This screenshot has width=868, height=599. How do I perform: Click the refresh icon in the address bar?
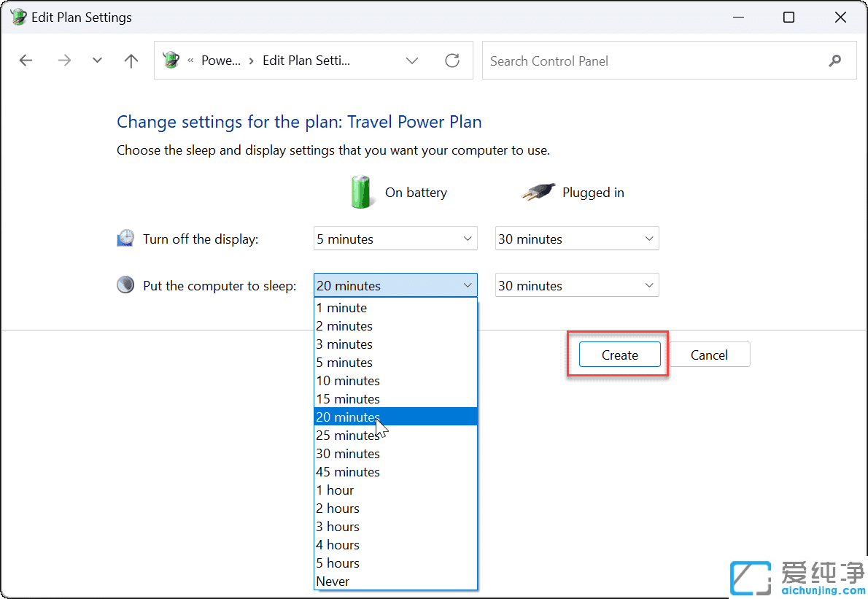point(452,61)
